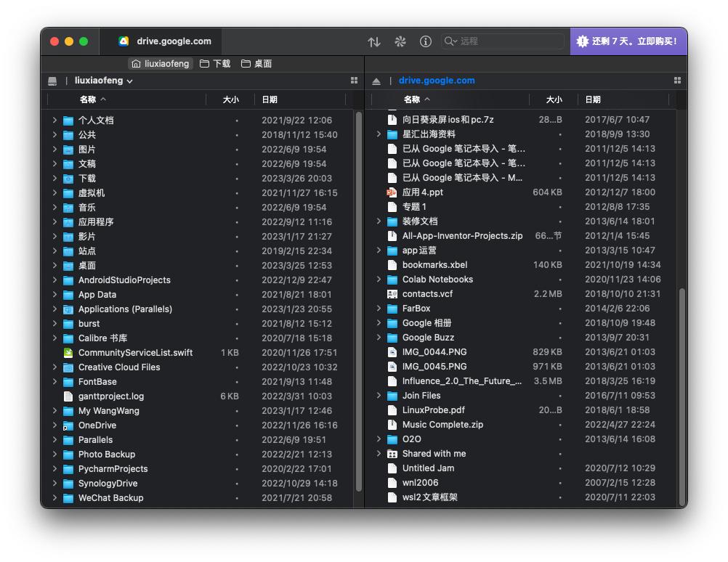
Task: Click the CommunityServiceList.swift file icon
Action: [68, 353]
